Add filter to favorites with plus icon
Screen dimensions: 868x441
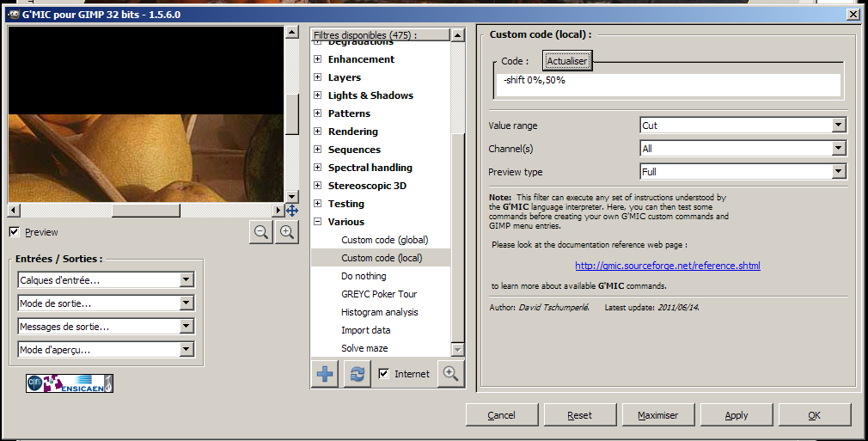(x=325, y=374)
